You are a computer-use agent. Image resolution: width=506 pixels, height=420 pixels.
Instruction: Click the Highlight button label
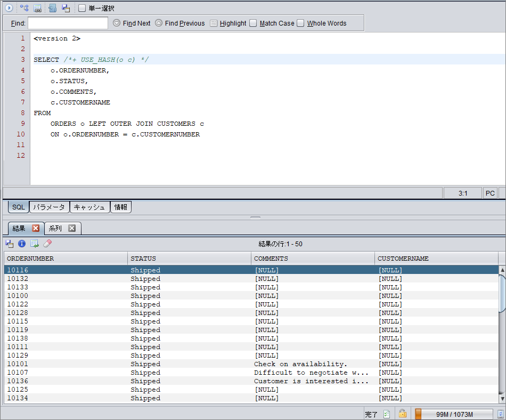tap(233, 23)
